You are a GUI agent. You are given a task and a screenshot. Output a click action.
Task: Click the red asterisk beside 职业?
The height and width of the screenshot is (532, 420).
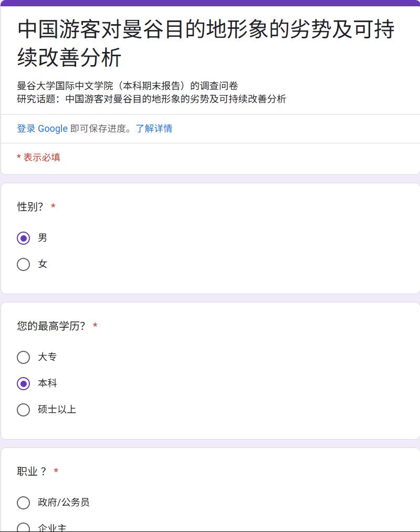click(56, 472)
